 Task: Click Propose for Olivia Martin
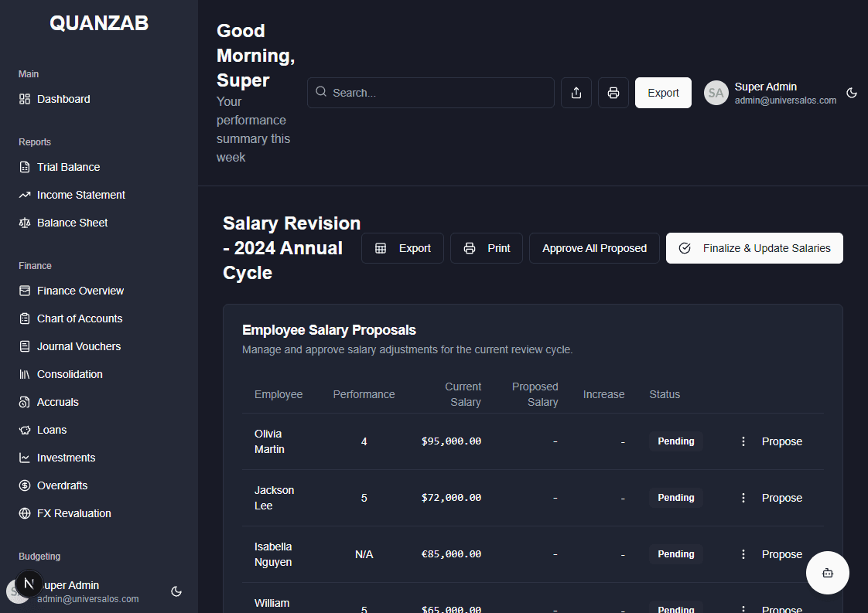(781, 441)
